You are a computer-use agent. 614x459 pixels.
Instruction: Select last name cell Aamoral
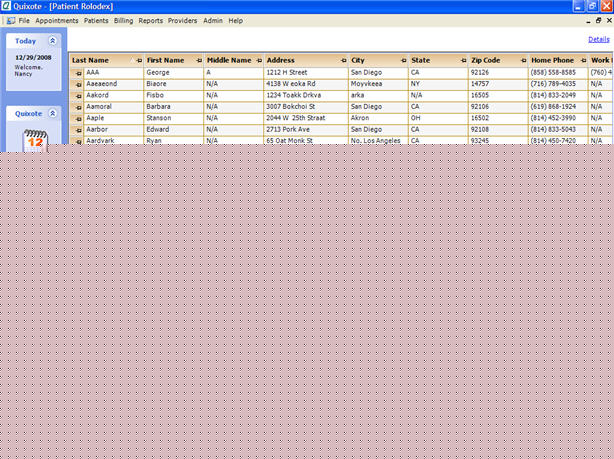(114, 107)
